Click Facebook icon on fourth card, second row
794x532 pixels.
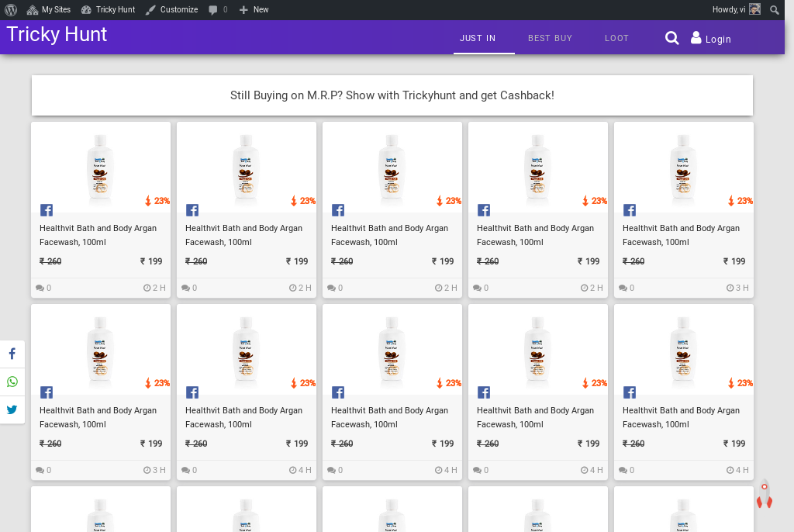pos(484,392)
